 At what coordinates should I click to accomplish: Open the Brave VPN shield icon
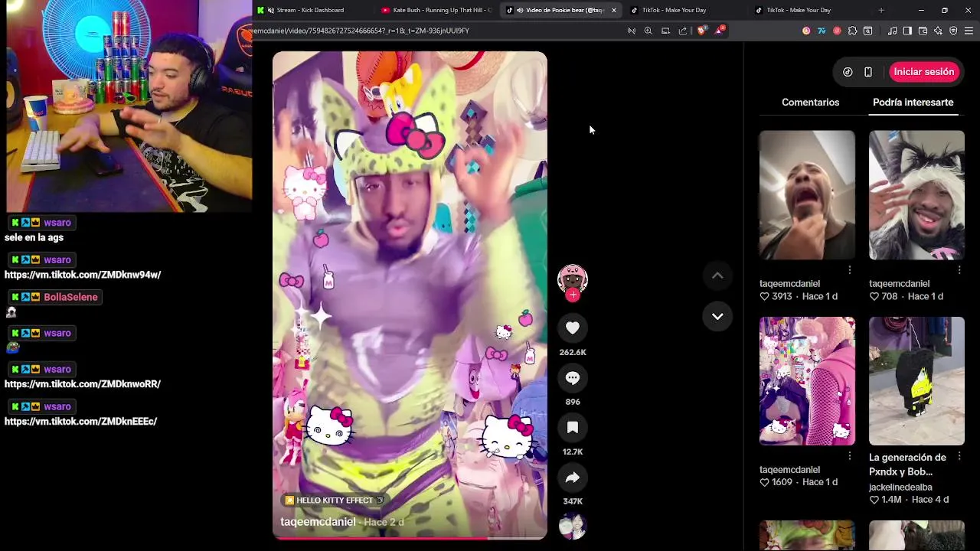953,31
